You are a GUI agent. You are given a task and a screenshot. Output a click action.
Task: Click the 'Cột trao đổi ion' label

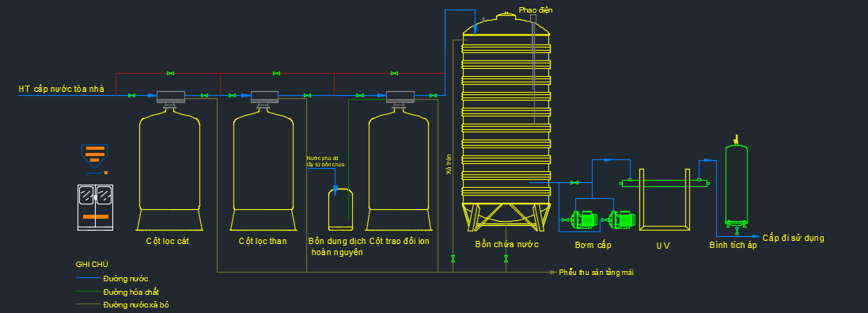399,241
